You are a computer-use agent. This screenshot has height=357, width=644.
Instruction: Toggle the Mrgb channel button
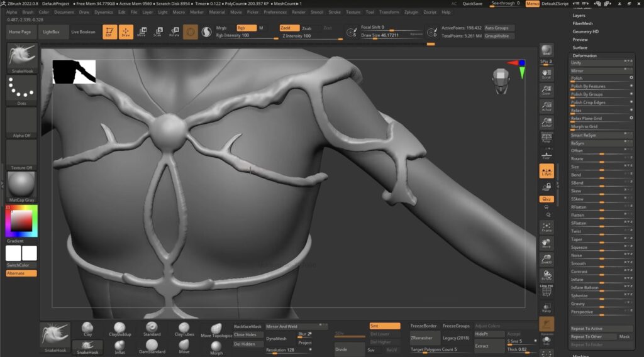[221, 28]
